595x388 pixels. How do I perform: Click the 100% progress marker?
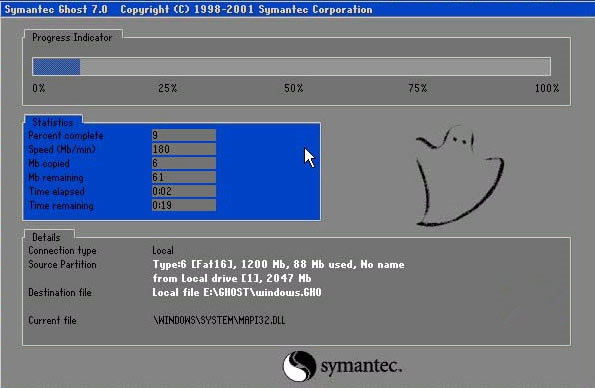pyautogui.click(x=547, y=88)
